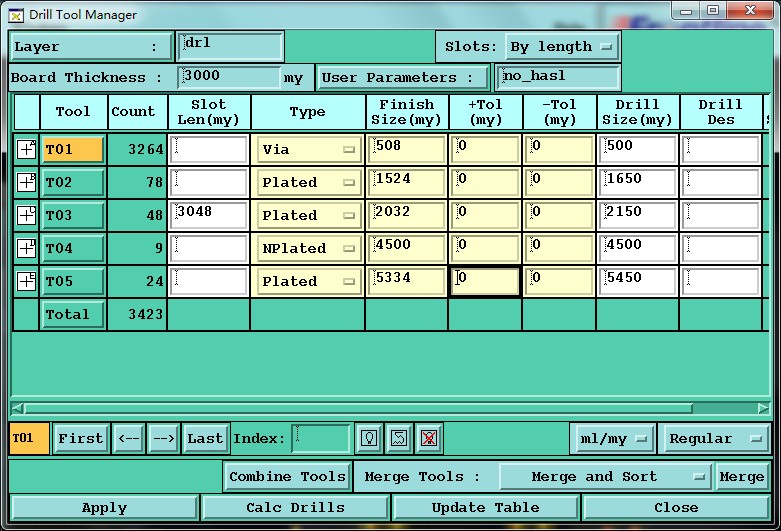This screenshot has width=781, height=531.
Task: Click the Drill Tool Manager title bar icon
Action: [16, 15]
